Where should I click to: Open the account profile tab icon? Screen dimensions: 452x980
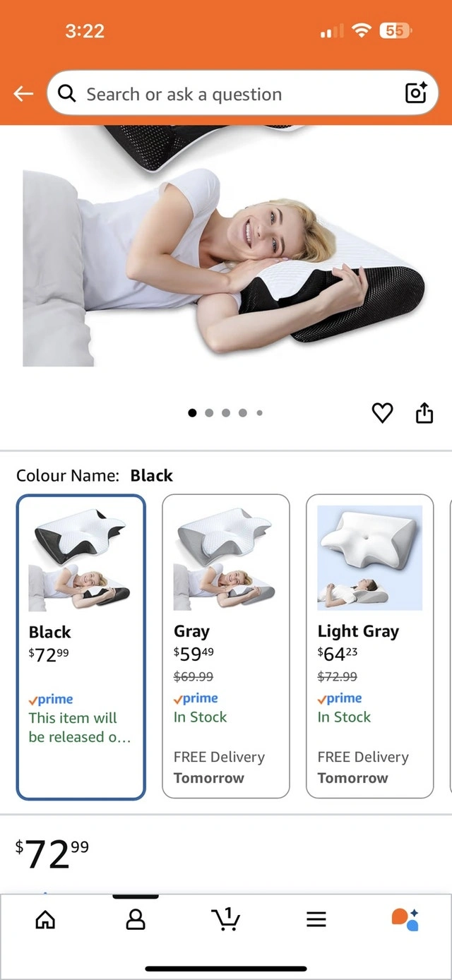tap(136, 919)
